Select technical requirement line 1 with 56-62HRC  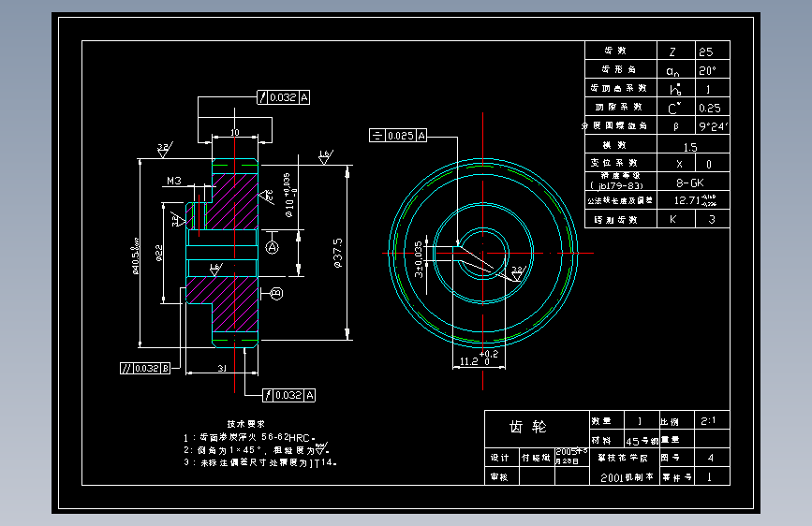coord(250,437)
